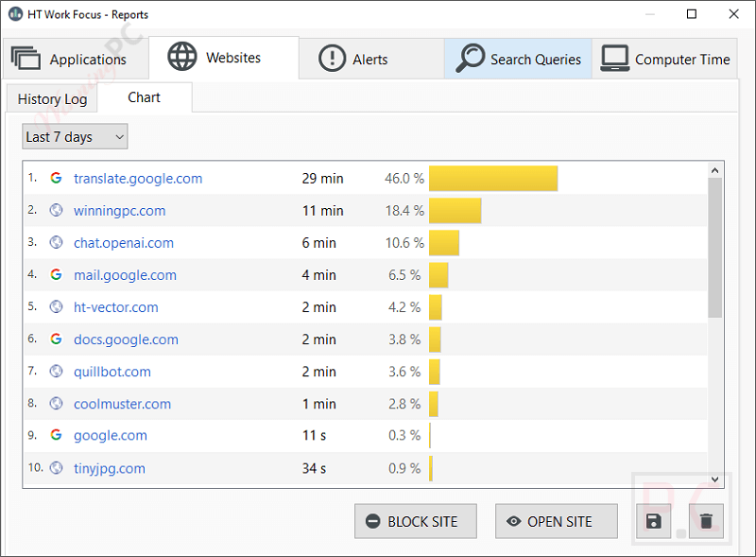Image resolution: width=756 pixels, height=557 pixels.
Task: Select the "29 min" duration value
Action: pyautogui.click(x=322, y=179)
